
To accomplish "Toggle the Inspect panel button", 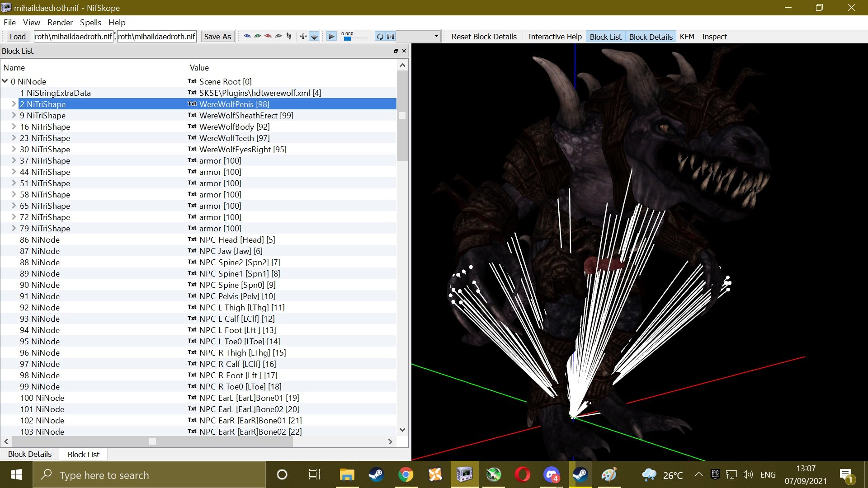I will [x=714, y=37].
